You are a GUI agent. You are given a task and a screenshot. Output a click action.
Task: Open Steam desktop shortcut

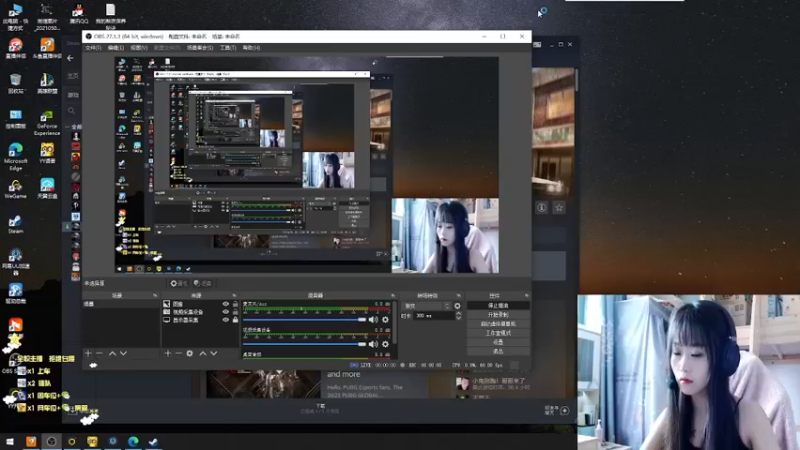point(15,224)
